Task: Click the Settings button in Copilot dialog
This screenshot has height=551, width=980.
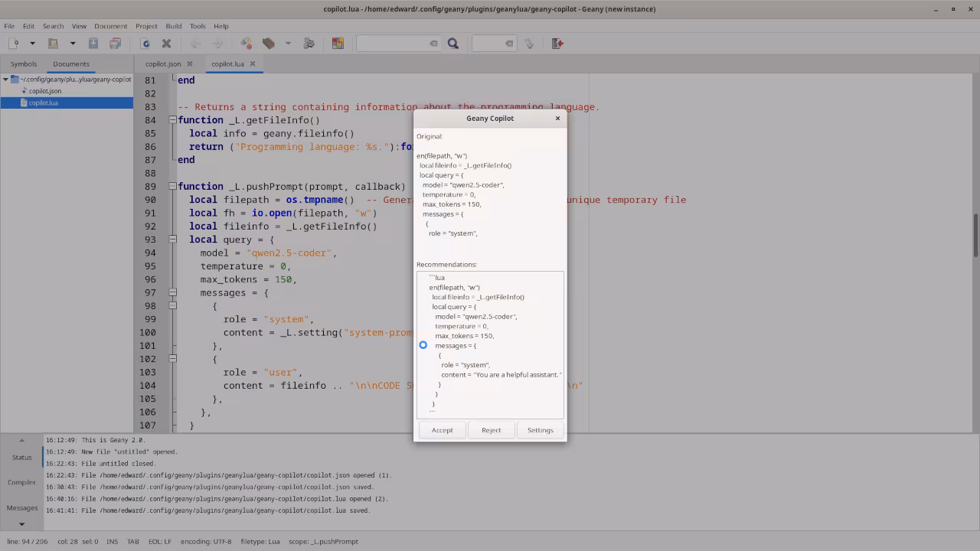Action: point(540,430)
